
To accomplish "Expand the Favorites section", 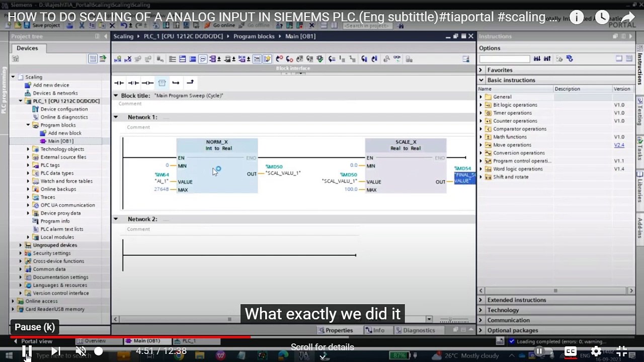I will point(481,70).
